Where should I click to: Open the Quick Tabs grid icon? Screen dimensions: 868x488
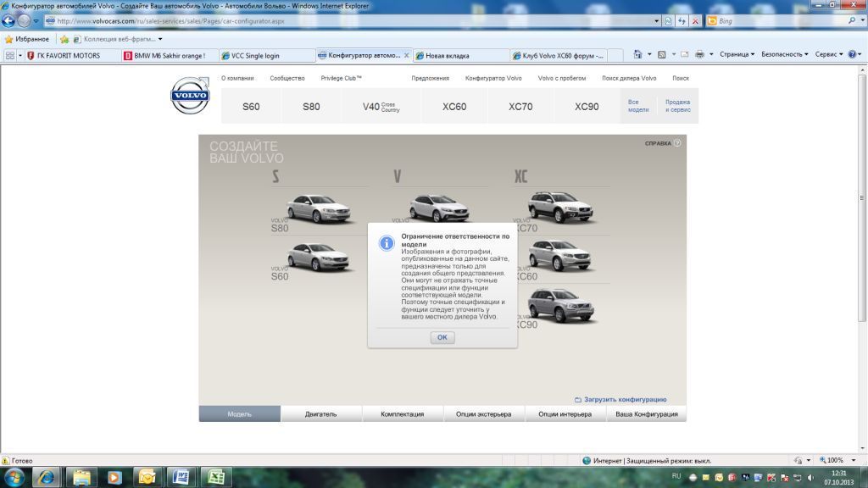point(10,55)
